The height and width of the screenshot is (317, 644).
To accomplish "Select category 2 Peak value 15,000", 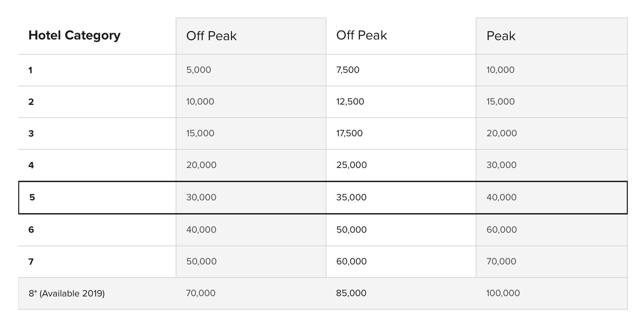I will [x=500, y=102].
